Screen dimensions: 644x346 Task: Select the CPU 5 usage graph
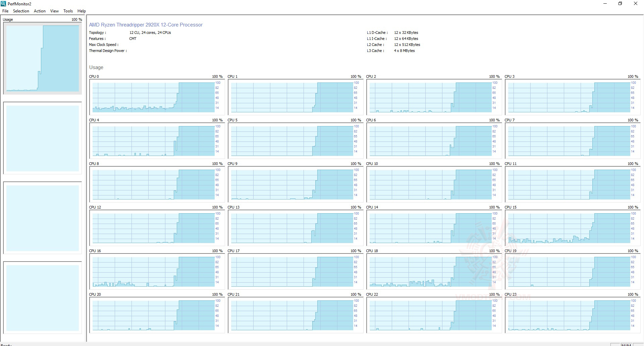(x=296, y=141)
